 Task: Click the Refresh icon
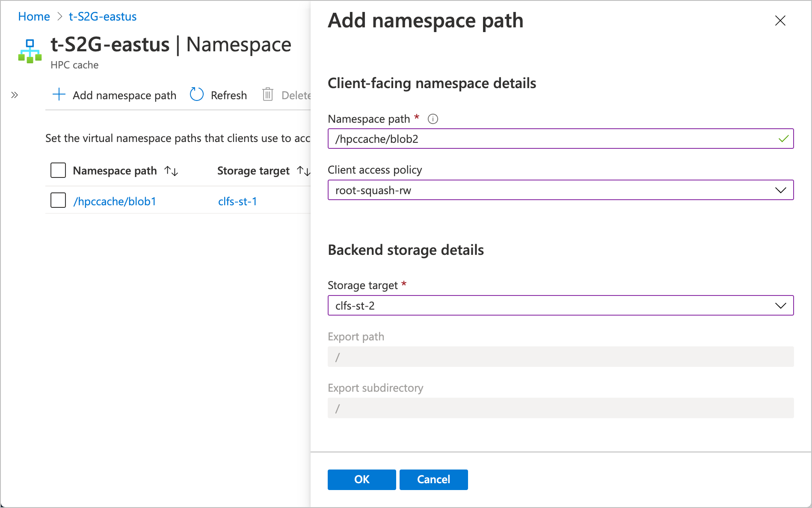coord(196,94)
